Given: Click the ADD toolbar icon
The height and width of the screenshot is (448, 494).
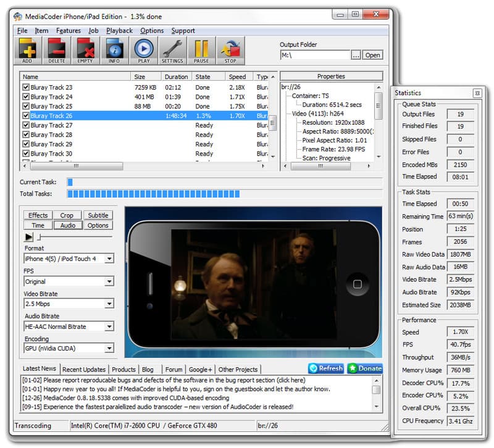Looking at the screenshot, I should coord(27,50).
